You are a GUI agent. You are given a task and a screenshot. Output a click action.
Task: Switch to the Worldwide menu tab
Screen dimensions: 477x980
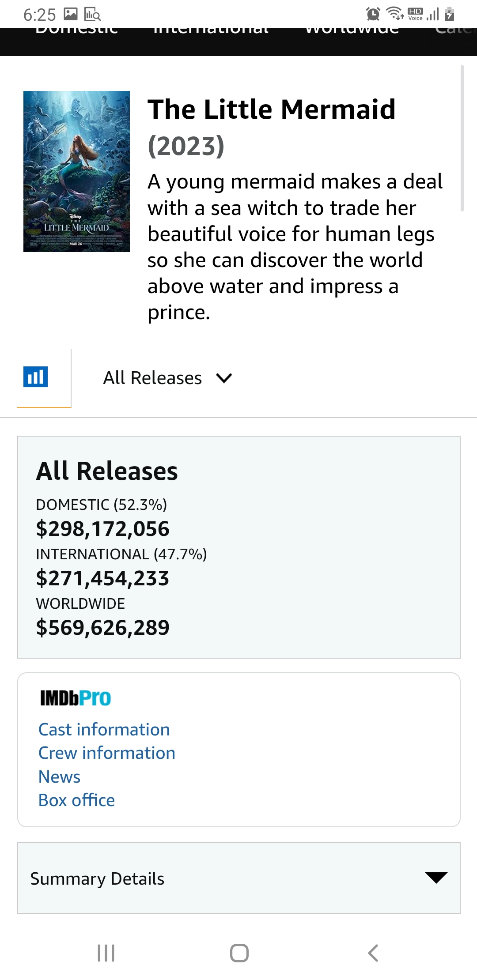tap(352, 32)
